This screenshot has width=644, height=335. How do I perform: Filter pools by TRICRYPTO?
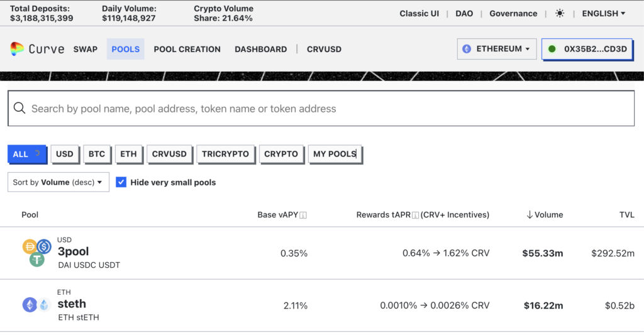225,154
